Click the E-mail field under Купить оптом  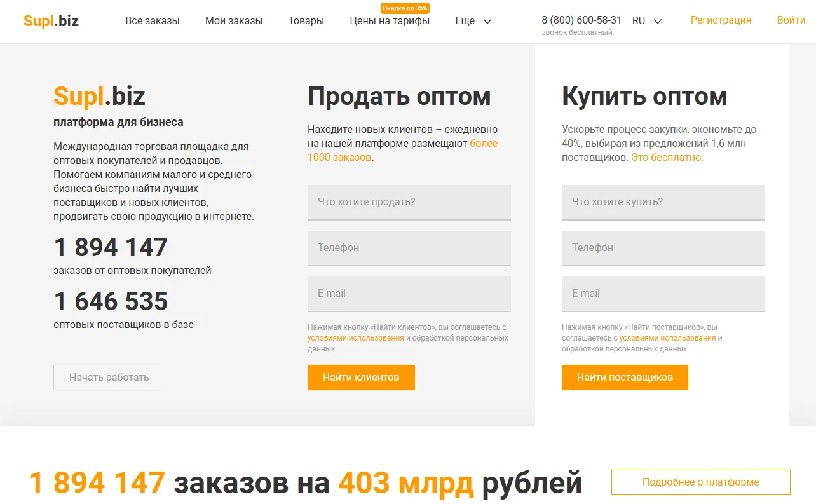tap(663, 294)
